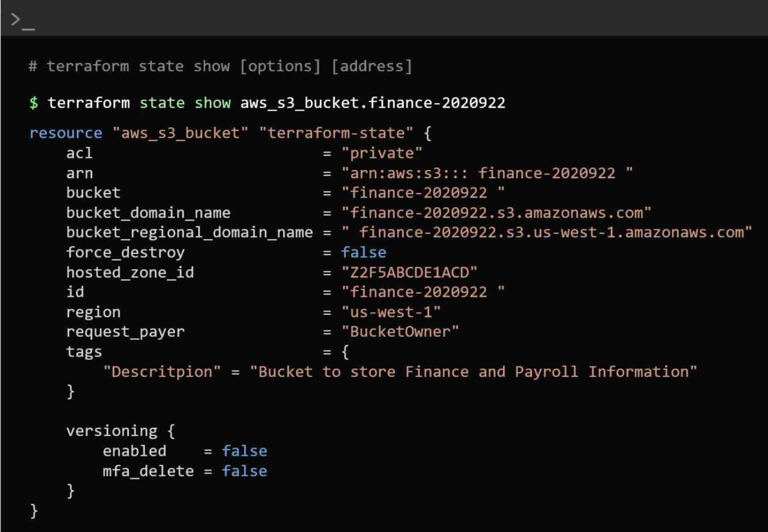Click 'aws_s3_bucket.finance-2020922' in the command line
Image resolution: width=768 pixels, height=532 pixels.
click(x=373, y=103)
